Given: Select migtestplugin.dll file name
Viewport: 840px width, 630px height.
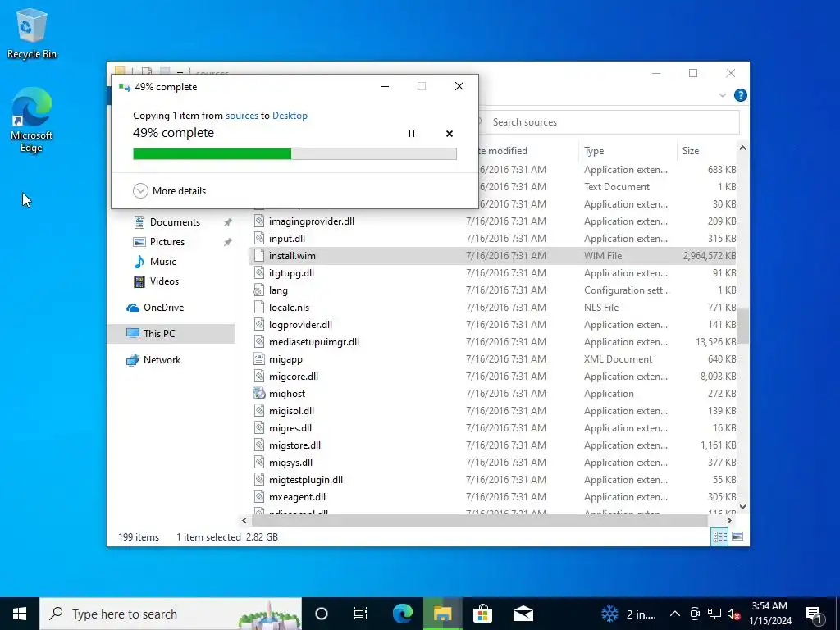Looking at the screenshot, I should (x=306, y=479).
